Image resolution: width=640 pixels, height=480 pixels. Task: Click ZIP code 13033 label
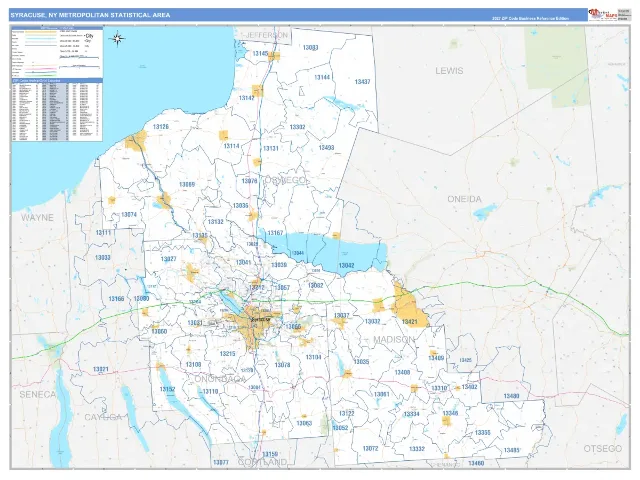click(x=102, y=258)
